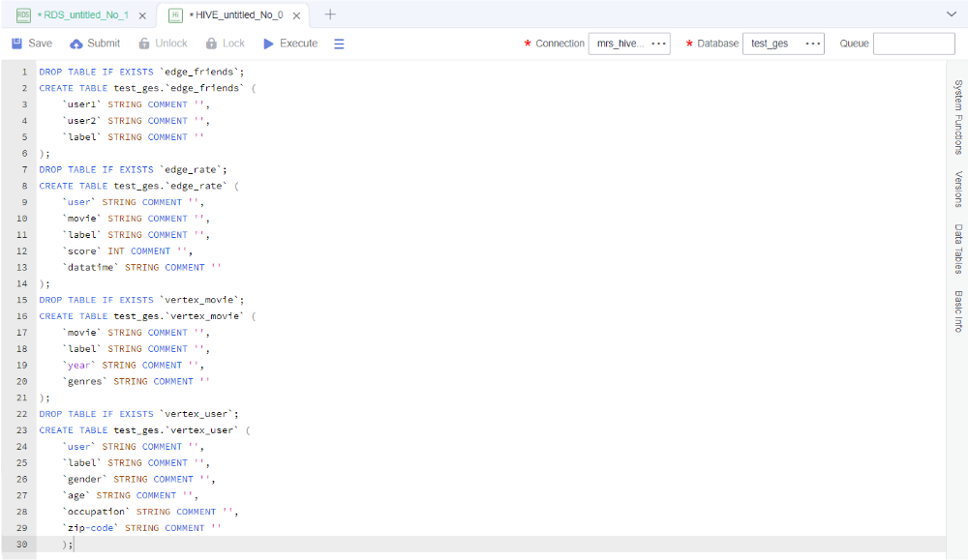968x560 pixels.
Task: Click the Lock padlock icon
Action: 211,44
